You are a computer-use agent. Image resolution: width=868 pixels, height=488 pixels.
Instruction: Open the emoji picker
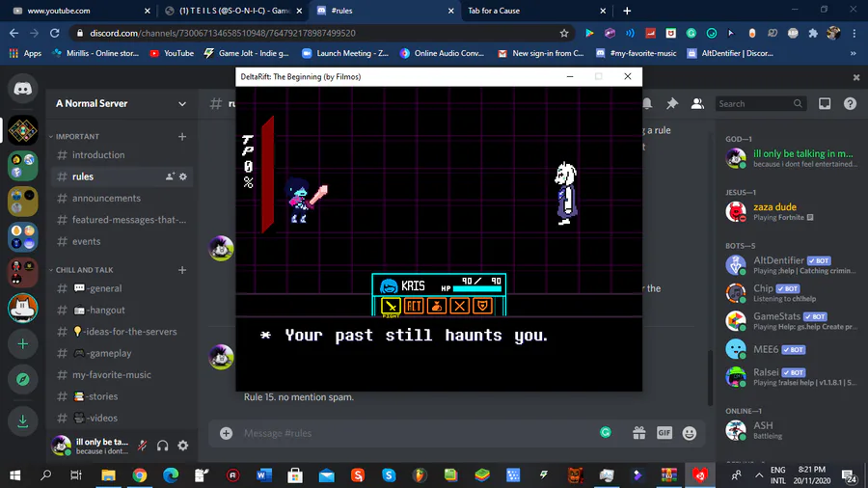[x=690, y=433]
